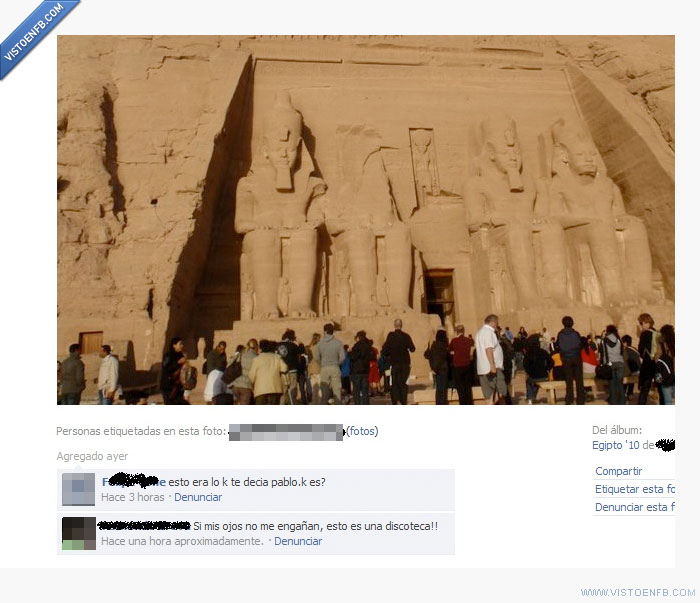The height and width of the screenshot is (603, 700).
Task: Click Etiquetar esta foto link
Action: 634,489
